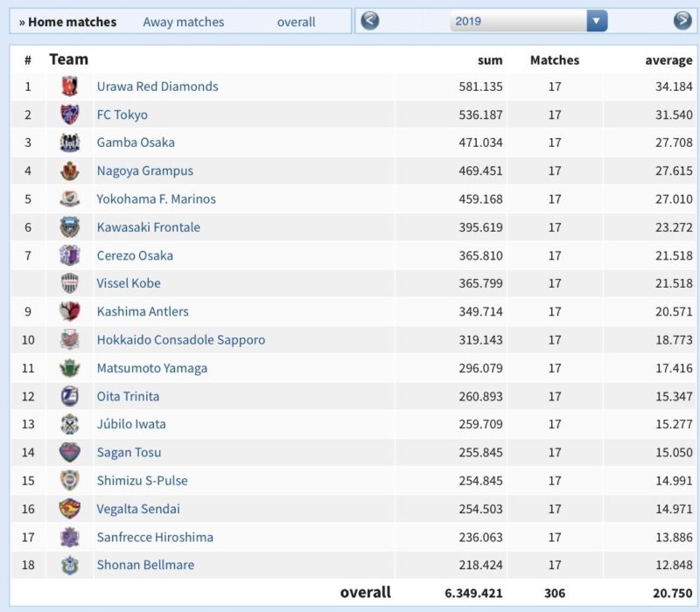Screen dimensions: 700x612
Task: Open the Yokohama F. Marinos link
Action: pos(156,198)
